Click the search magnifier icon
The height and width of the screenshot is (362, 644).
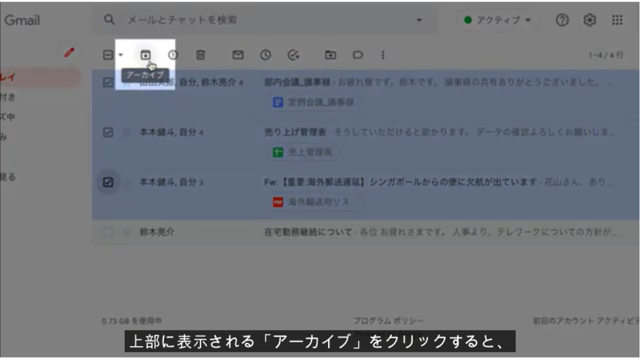(109, 20)
